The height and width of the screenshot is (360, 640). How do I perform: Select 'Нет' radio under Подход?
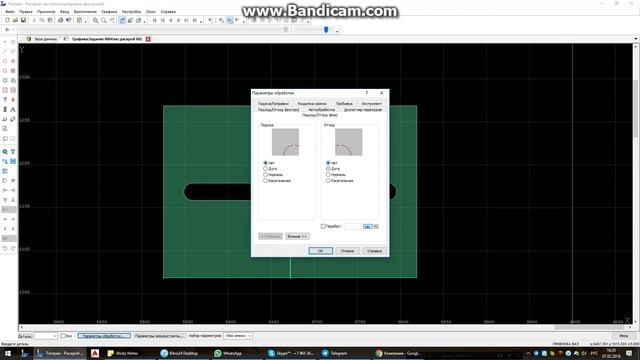coord(265,163)
